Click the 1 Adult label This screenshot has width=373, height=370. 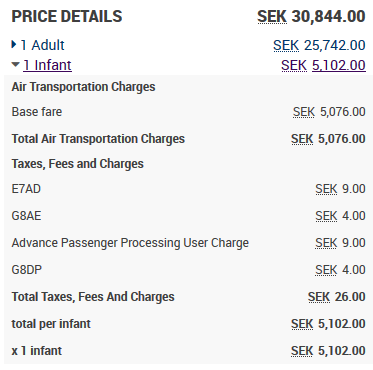pos(43,45)
